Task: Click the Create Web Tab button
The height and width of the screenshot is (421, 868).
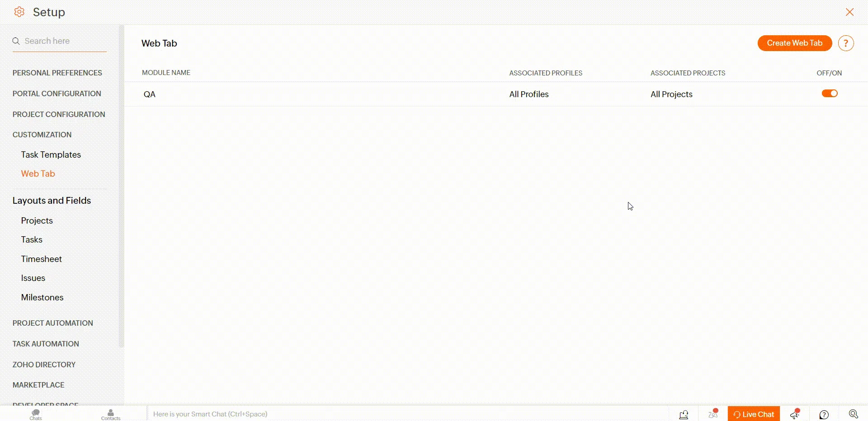Action: (x=794, y=43)
